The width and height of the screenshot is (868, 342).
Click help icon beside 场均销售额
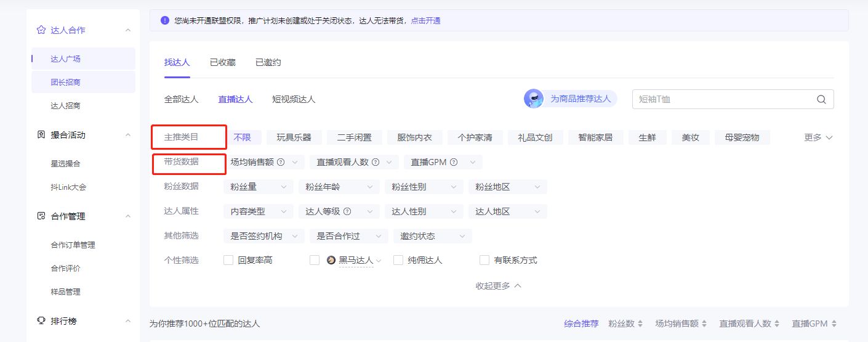281,162
